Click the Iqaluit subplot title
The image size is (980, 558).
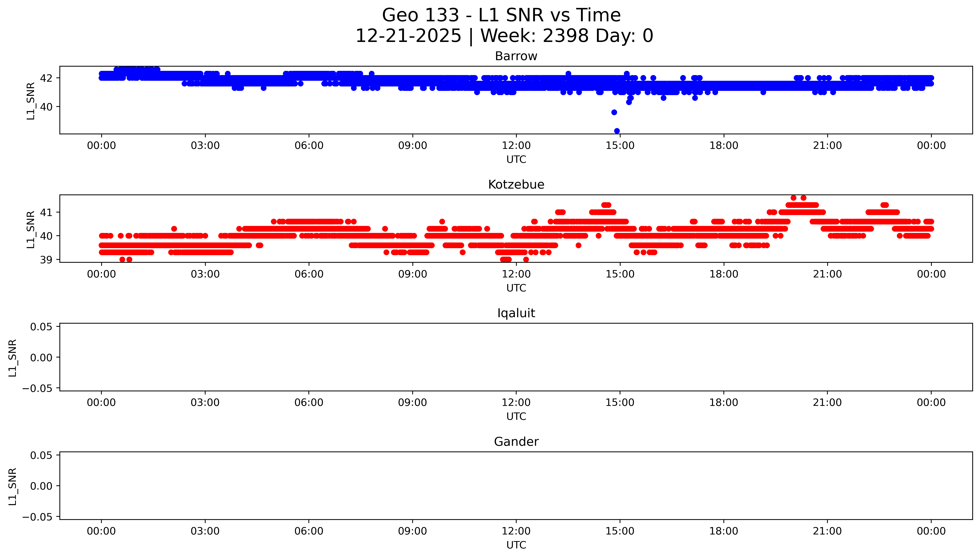tap(516, 313)
